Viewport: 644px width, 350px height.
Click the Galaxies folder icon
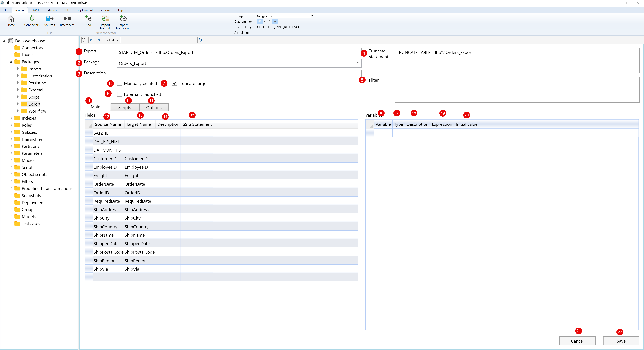click(x=17, y=132)
